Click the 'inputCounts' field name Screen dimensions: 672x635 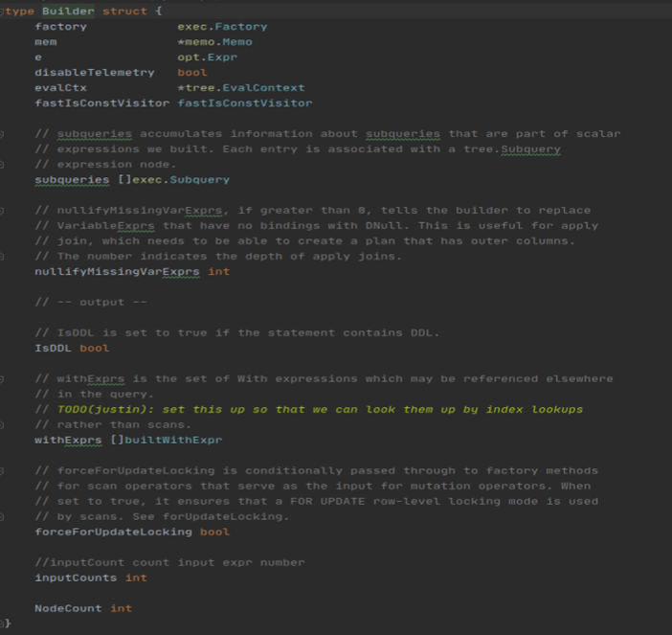point(76,578)
